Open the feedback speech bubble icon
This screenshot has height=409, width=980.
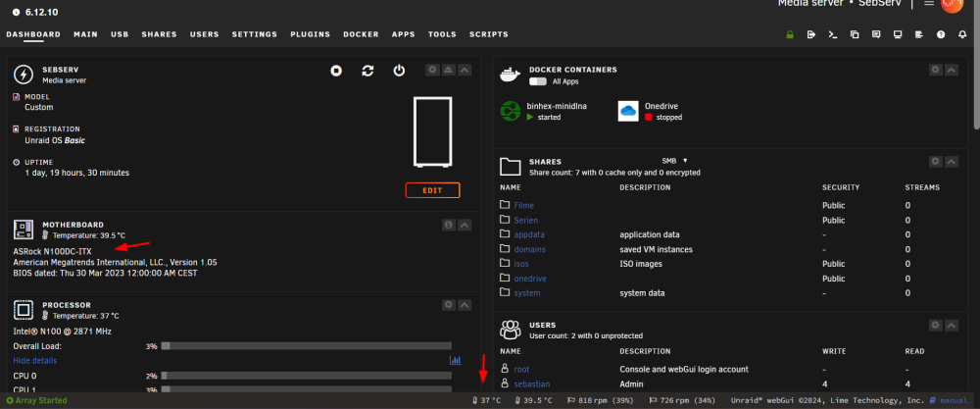coord(876,34)
